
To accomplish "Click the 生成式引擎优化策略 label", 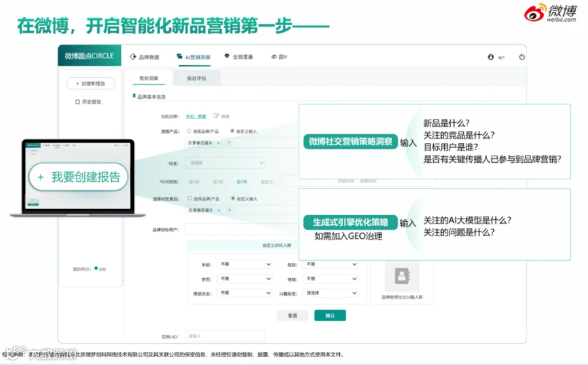I will (351, 222).
